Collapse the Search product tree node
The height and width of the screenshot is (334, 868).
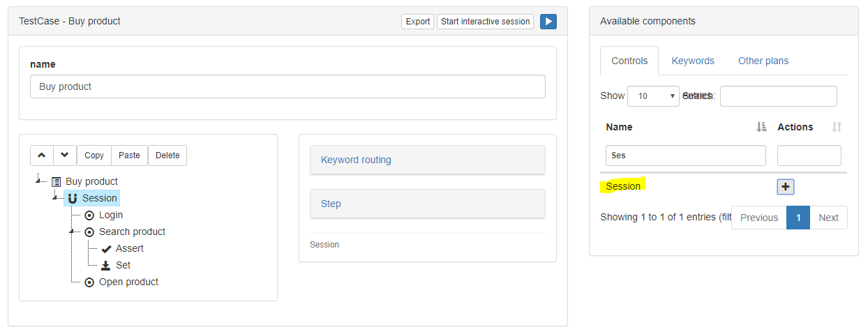(73, 231)
